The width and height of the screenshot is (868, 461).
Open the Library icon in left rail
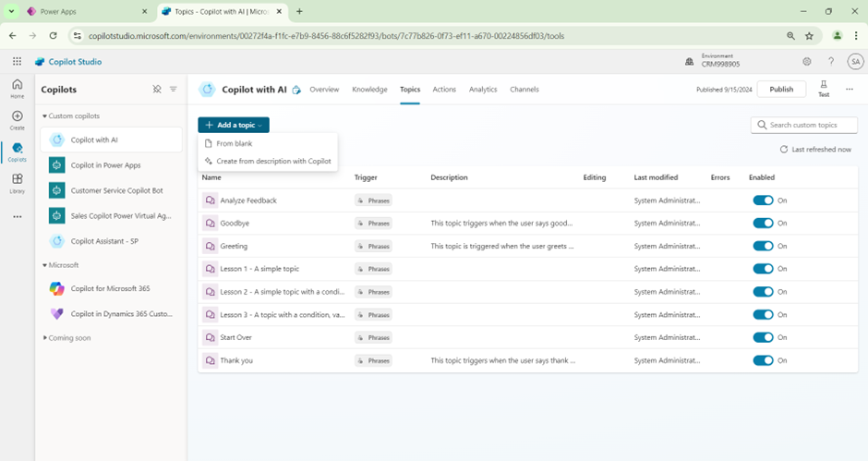tap(17, 183)
